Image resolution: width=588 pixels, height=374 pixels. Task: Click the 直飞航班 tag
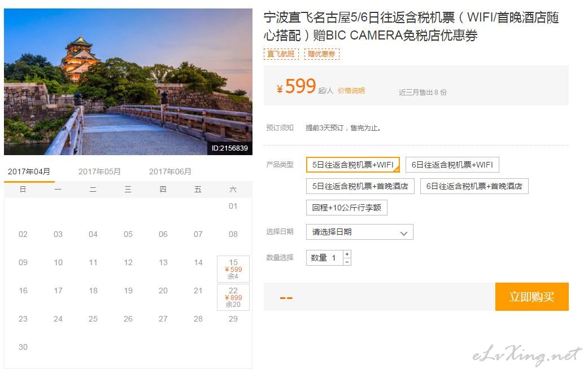(281, 54)
